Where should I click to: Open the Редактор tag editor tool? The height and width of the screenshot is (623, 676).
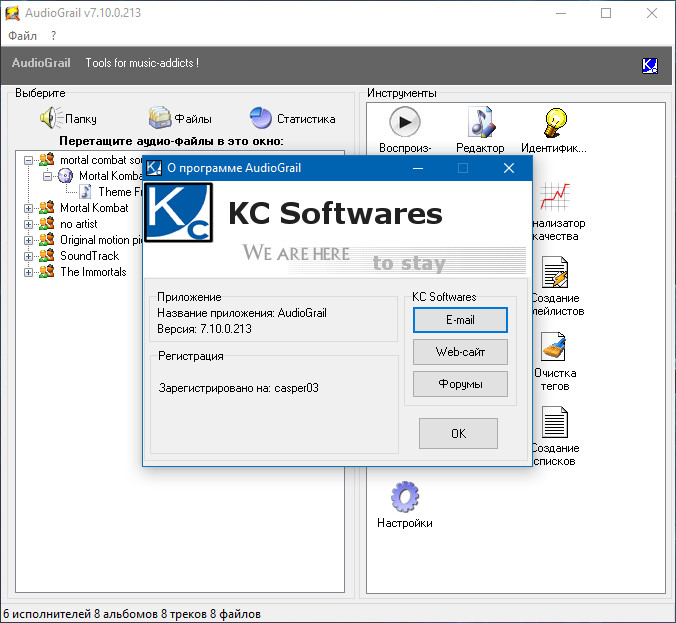pyautogui.click(x=480, y=129)
